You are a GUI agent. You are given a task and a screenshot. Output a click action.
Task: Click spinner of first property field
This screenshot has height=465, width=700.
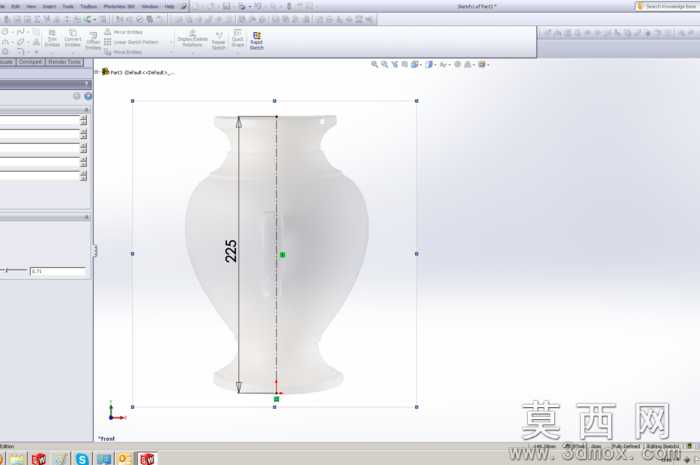coord(83,120)
